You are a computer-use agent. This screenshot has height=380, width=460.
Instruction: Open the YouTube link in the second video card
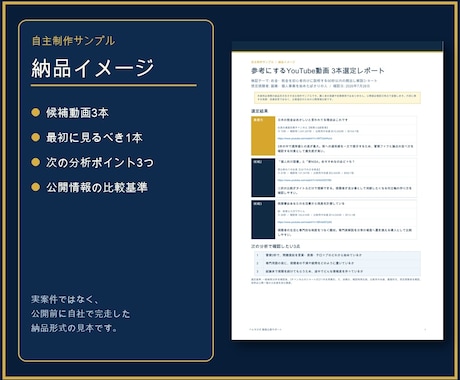point(304,180)
